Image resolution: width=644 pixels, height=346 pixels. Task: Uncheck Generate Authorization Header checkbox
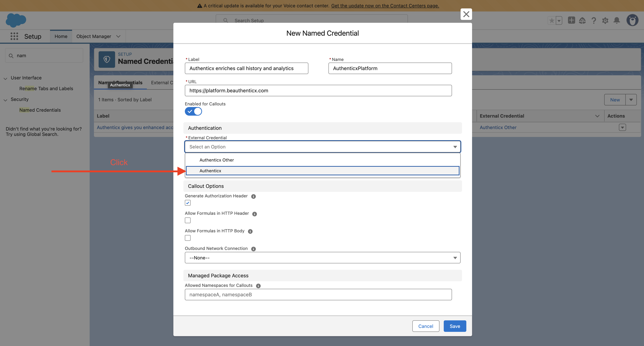tap(188, 203)
